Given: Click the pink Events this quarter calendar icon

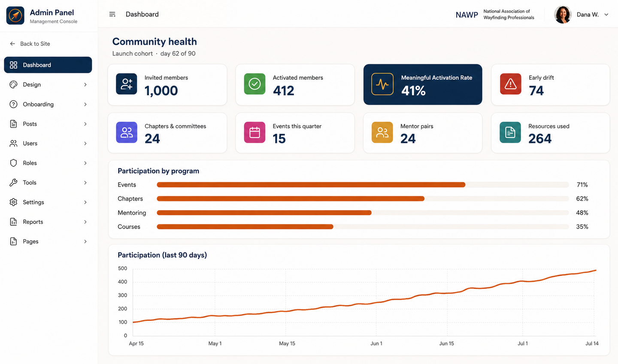Looking at the screenshot, I should click(254, 132).
